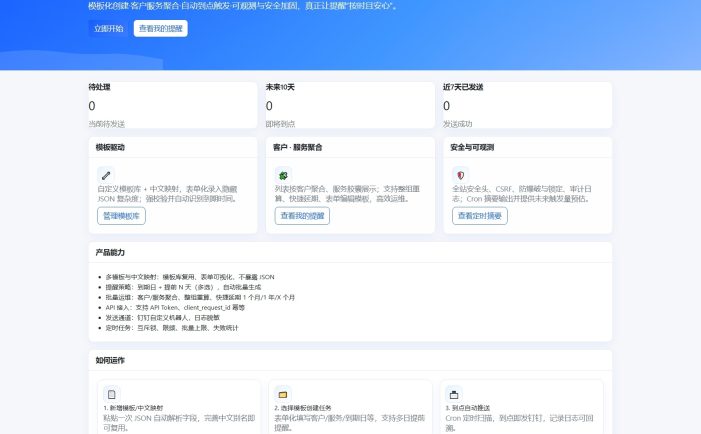Click the step title 3. 到点自动推送
Viewport: 701px width, 434px height.
(468, 408)
